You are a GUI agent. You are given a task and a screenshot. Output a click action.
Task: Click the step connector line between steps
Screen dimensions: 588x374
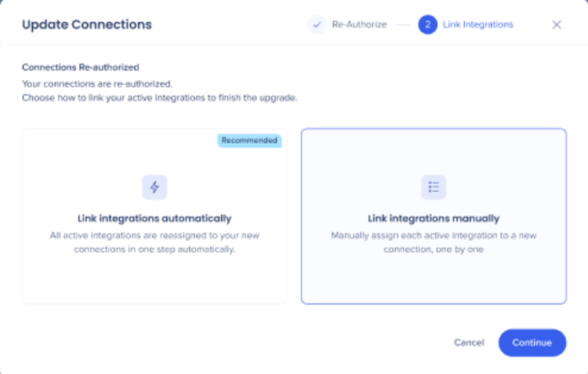point(402,25)
